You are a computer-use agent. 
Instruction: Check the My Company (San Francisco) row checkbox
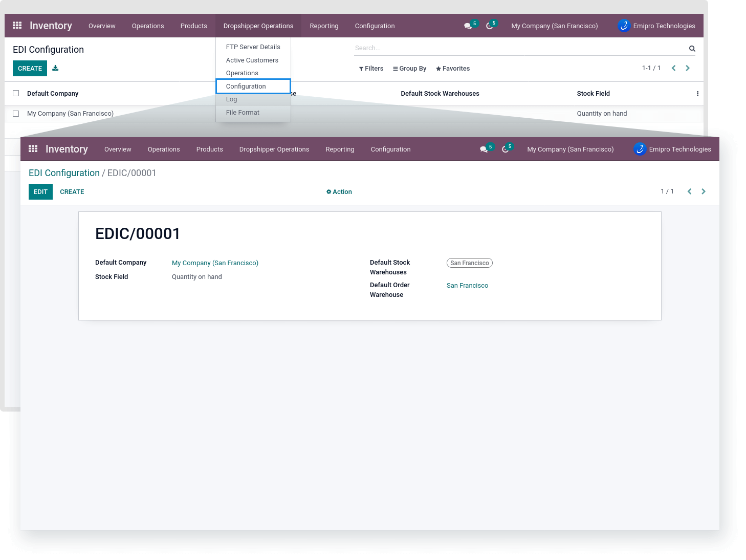16,114
